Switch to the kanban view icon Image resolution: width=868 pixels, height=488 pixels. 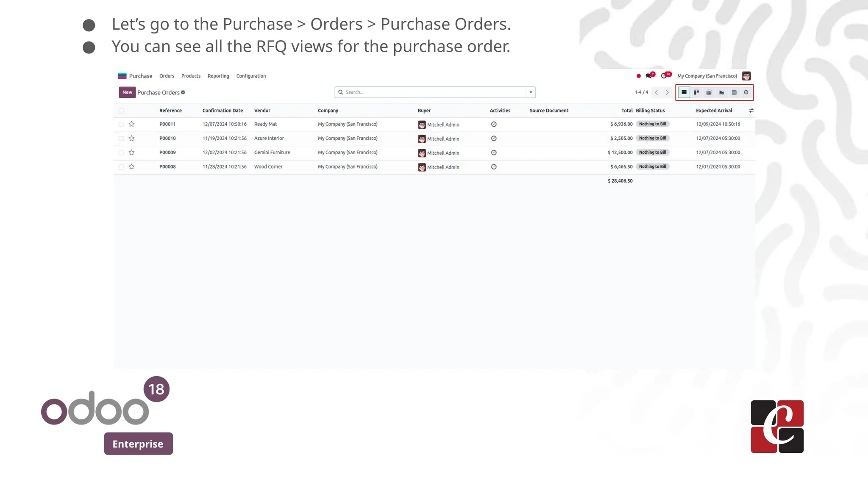coord(696,92)
